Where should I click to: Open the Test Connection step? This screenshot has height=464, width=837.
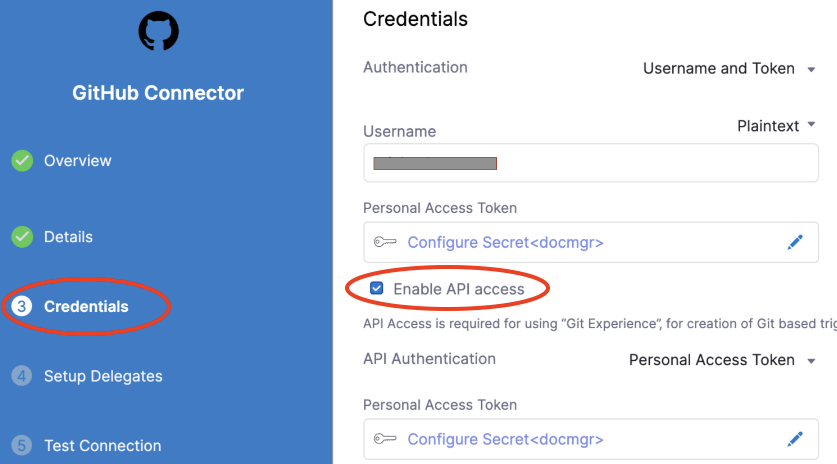102,446
